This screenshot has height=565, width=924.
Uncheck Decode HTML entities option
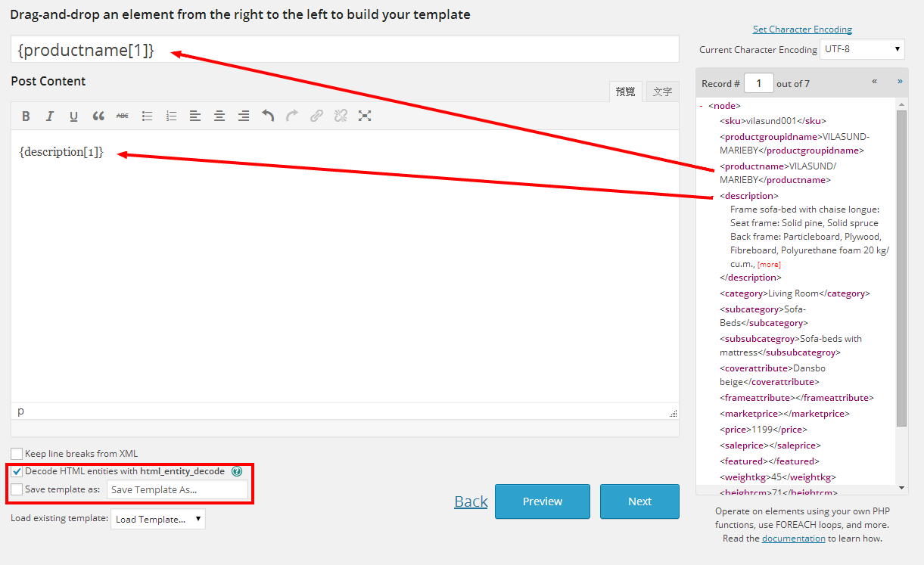pyautogui.click(x=17, y=471)
